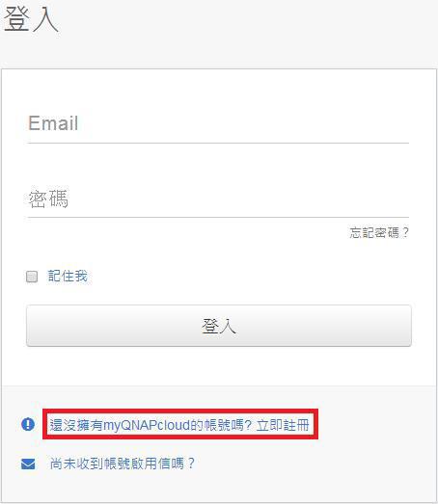
Task: Open the 尚未收到帳號啟用信嗎? link
Action: point(123,464)
